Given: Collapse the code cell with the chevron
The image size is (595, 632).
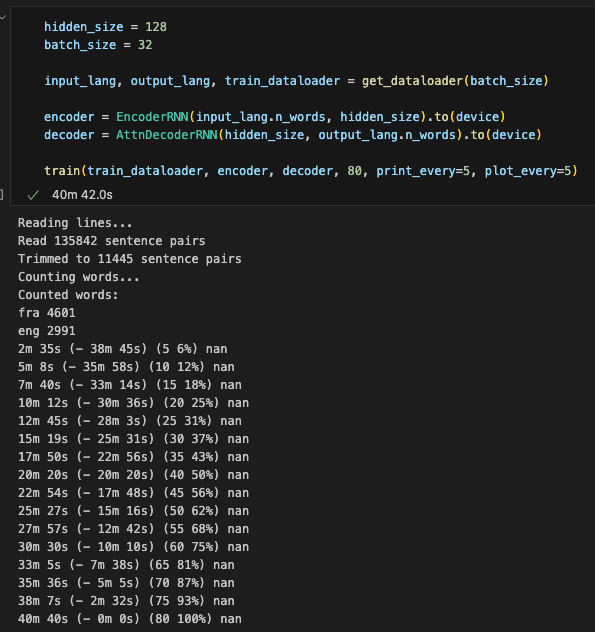Looking at the screenshot, I should [x=2, y=17].
